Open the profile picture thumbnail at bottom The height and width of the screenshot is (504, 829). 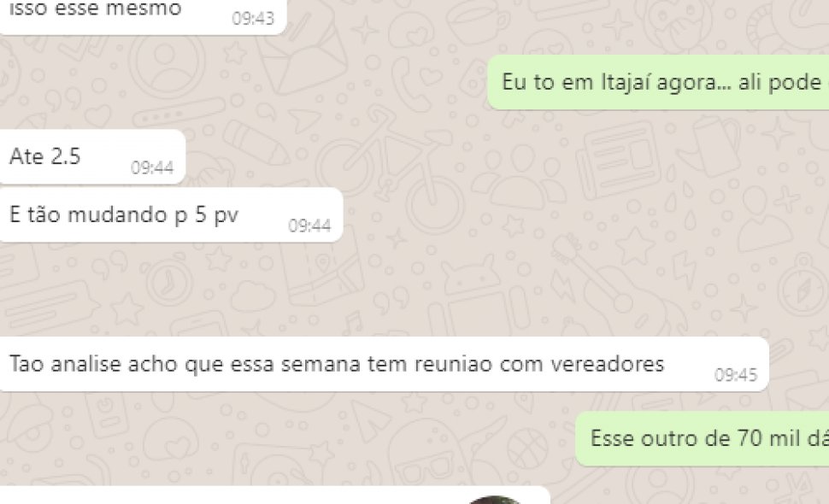494,499
